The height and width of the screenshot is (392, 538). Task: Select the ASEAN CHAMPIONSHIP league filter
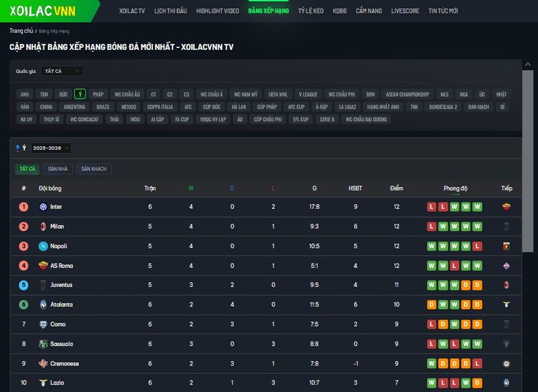click(407, 94)
